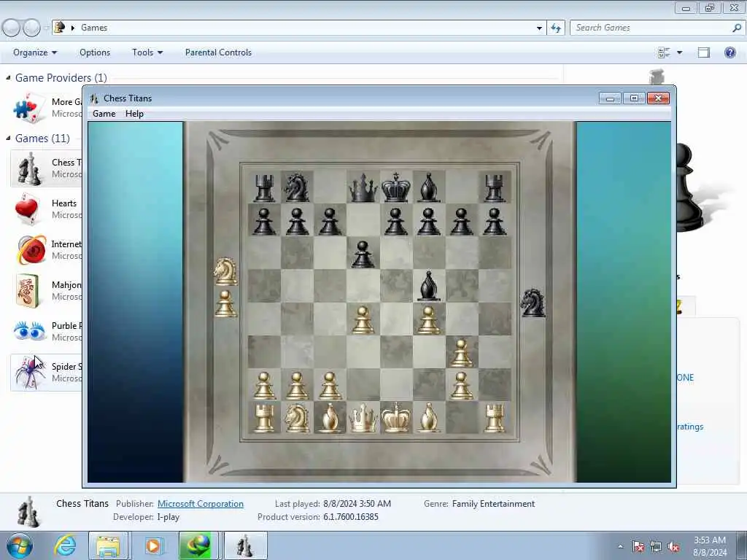The height and width of the screenshot is (560, 747).
Task: Show hidden system tray icons
Action: 620,547
